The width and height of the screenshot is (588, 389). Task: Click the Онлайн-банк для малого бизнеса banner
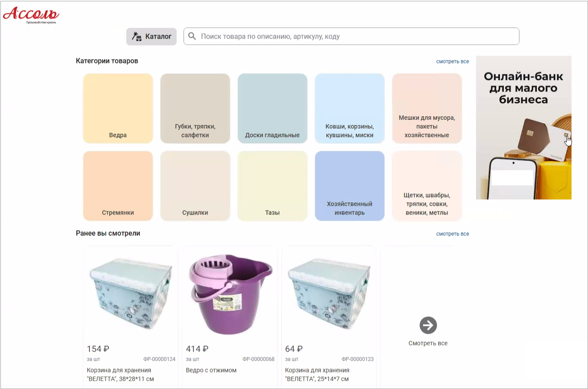[523, 128]
